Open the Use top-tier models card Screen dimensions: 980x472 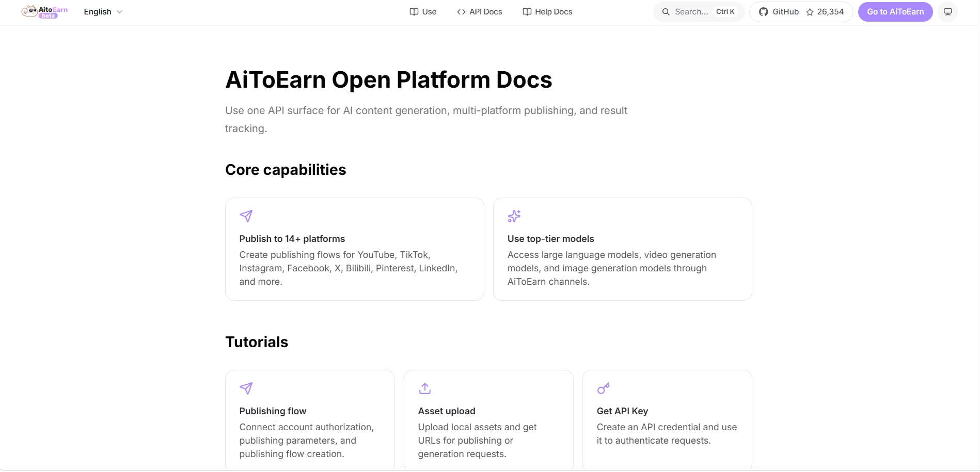623,249
